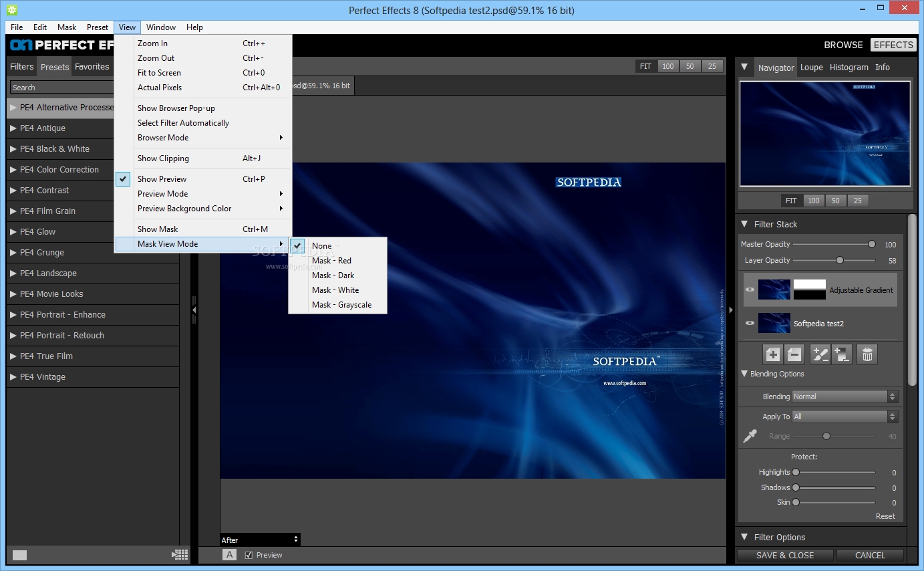924x571 pixels.
Task: Click the A preview mode icon
Action: pyautogui.click(x=229, y=554)
